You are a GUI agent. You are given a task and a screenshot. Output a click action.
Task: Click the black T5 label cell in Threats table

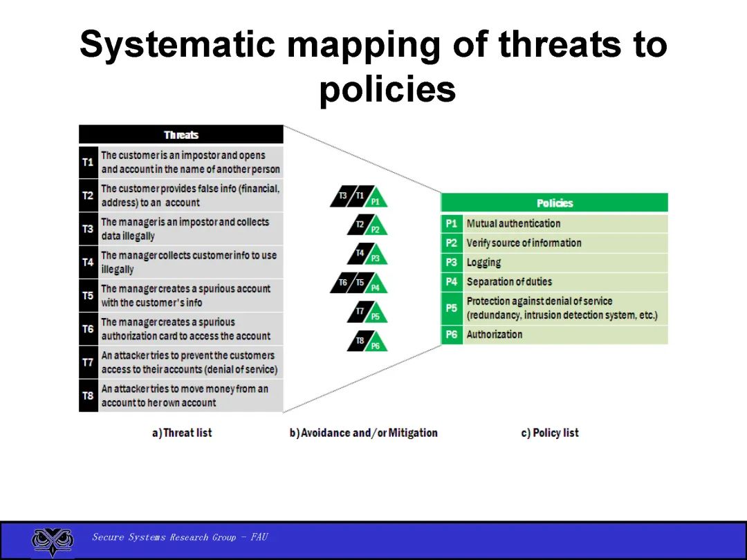click(88, 296)
